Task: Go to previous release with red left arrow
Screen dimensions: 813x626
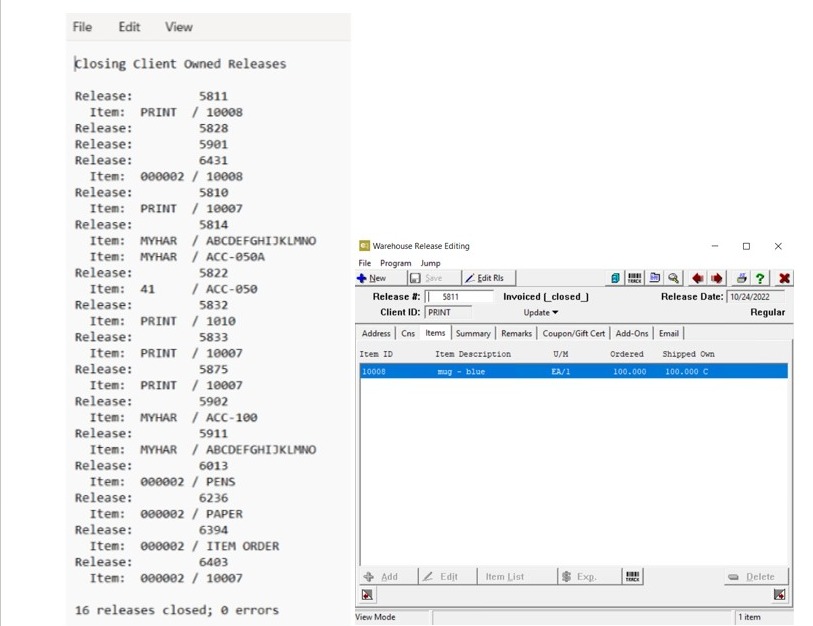Action: (697, 278)
